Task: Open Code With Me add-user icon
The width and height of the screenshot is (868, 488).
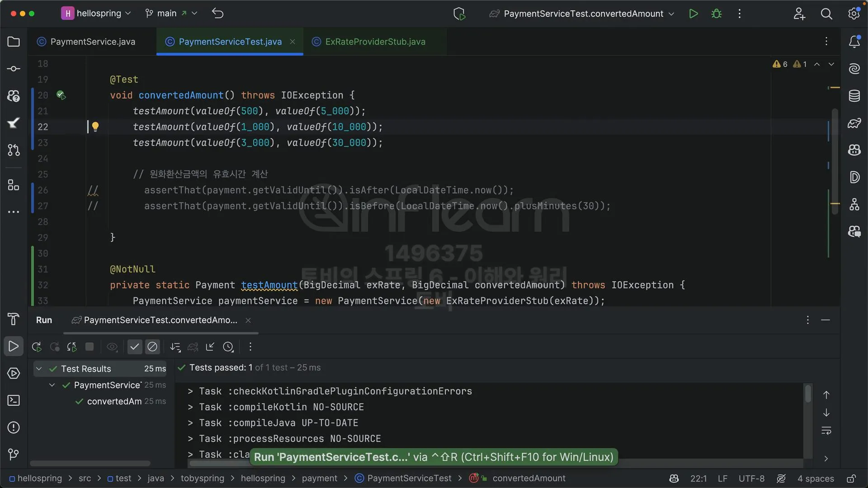Action: 799,14
